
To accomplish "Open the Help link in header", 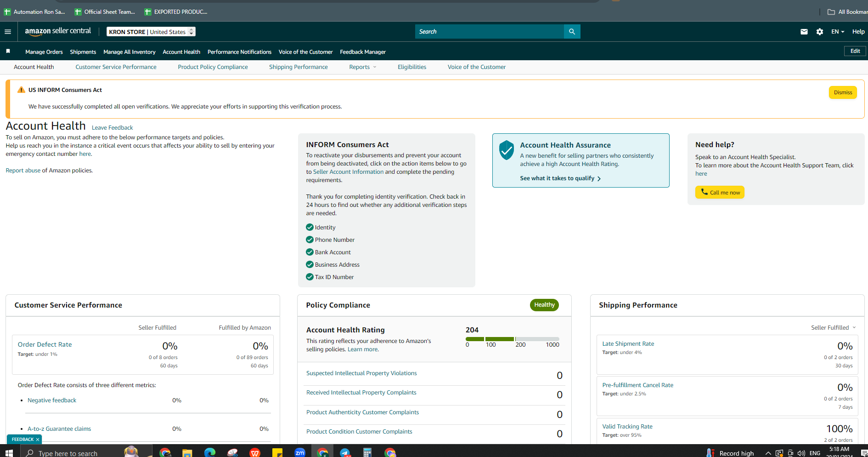I will 858,32.
